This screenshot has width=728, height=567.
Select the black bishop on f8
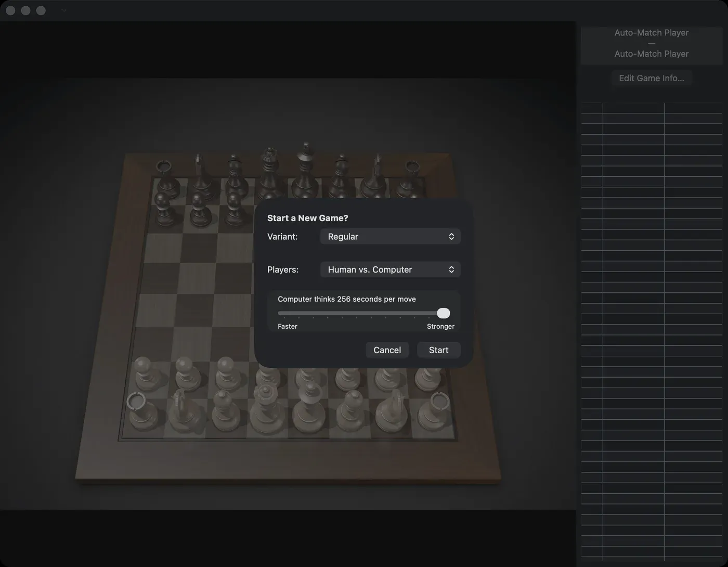point(340,177)
